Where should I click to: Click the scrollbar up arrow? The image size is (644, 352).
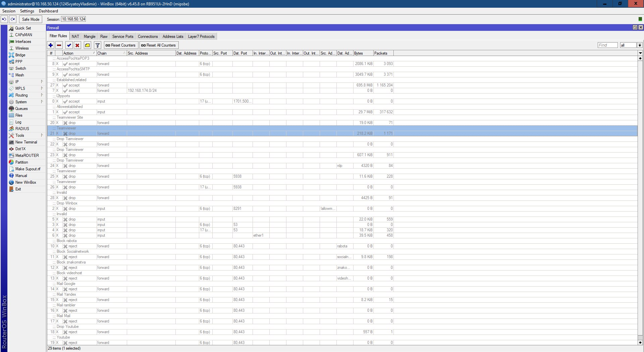pos(640,58)
